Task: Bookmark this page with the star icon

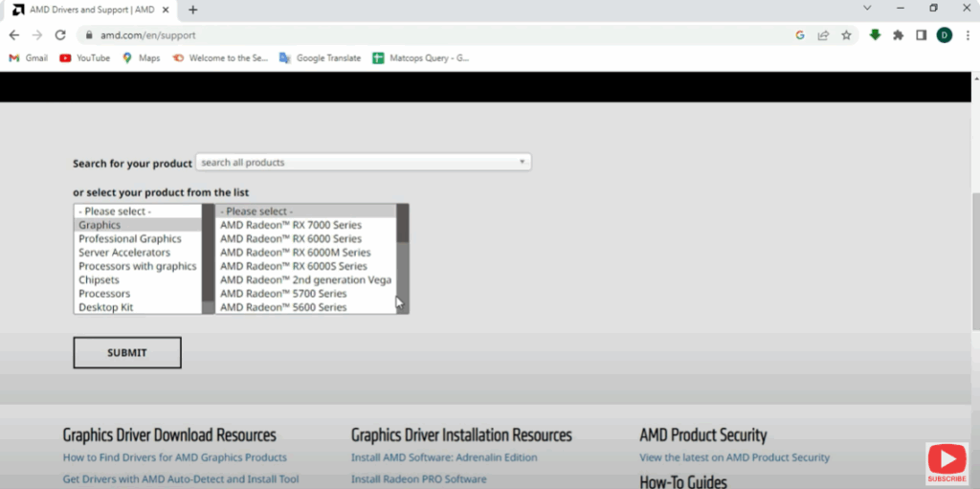Action: (846, 35)
